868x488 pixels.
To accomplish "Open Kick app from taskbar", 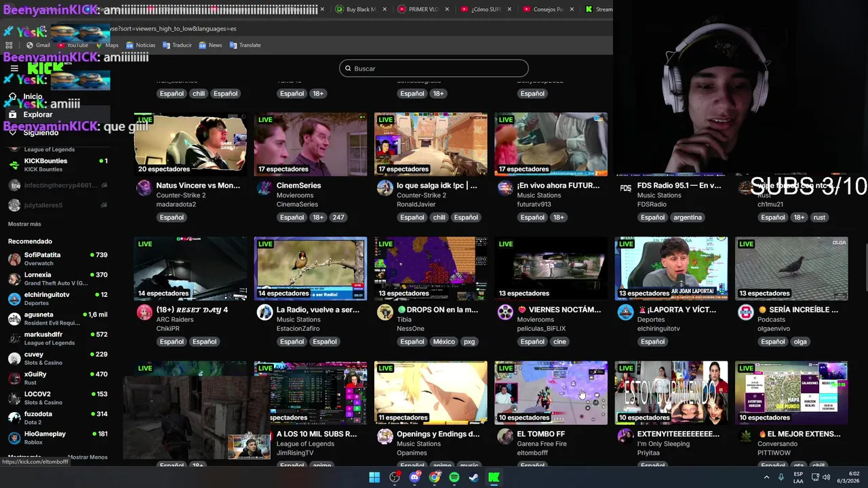I will 494,477.
